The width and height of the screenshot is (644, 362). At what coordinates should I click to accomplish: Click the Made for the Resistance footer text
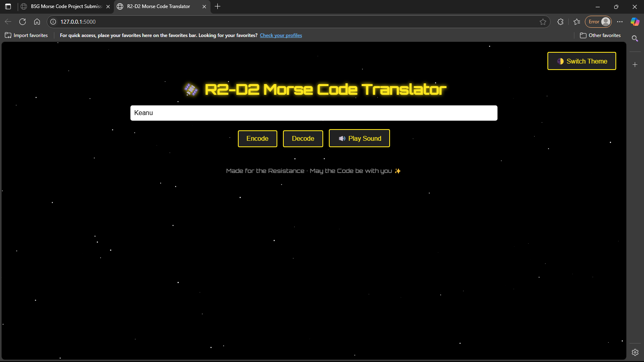coord(313,171)
